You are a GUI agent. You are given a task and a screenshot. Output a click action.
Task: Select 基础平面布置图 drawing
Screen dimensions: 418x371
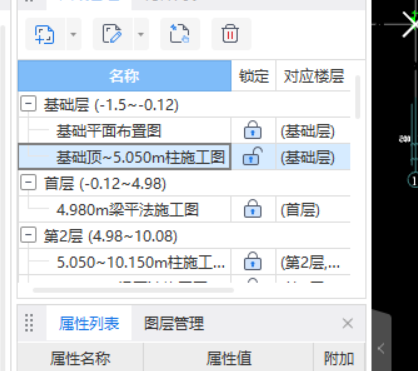[109, 131]
